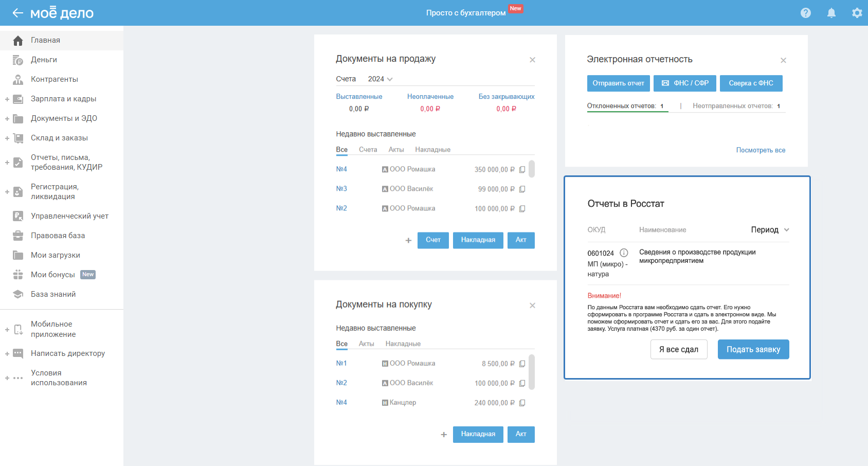Click plus icon in Документы на покупку
Viewport: 868px width, 466px height.
coord(444,435)
